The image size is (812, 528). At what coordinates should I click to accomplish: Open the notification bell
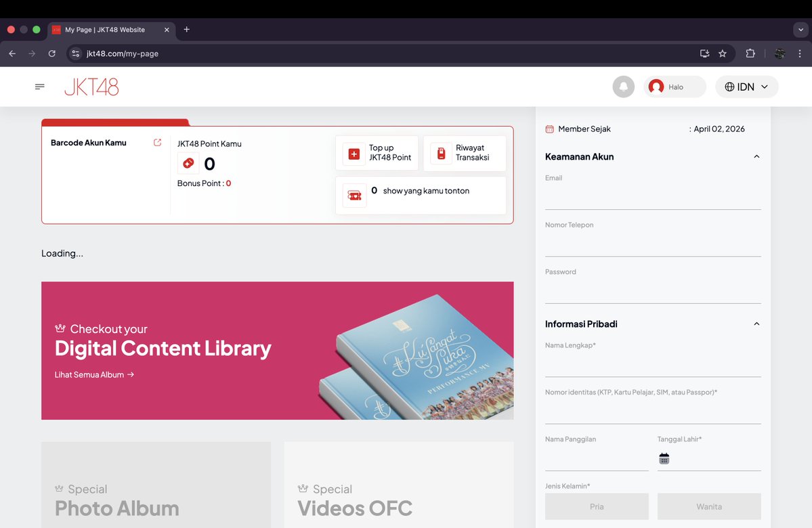(x=624, y=87)
